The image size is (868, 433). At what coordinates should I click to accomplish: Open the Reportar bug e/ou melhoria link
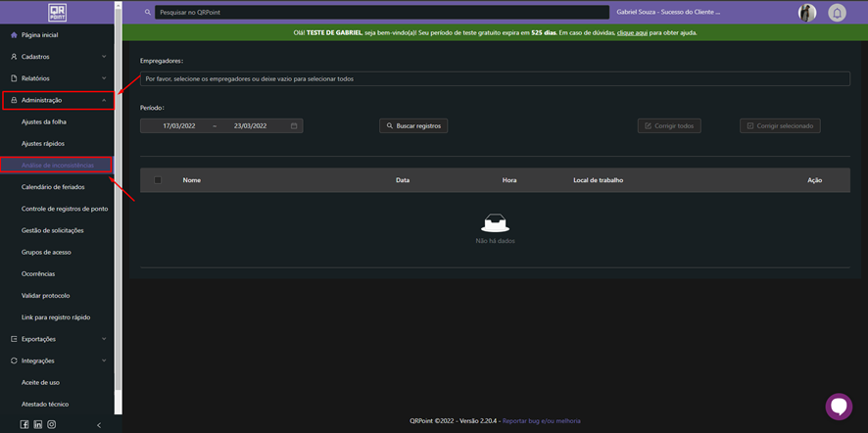(x=541, y=421)
